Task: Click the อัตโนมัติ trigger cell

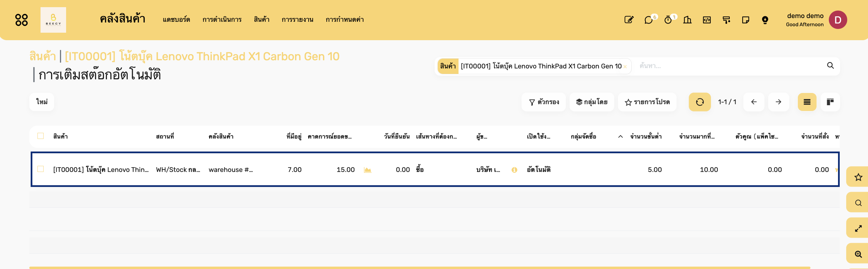Action: point(539,170)
